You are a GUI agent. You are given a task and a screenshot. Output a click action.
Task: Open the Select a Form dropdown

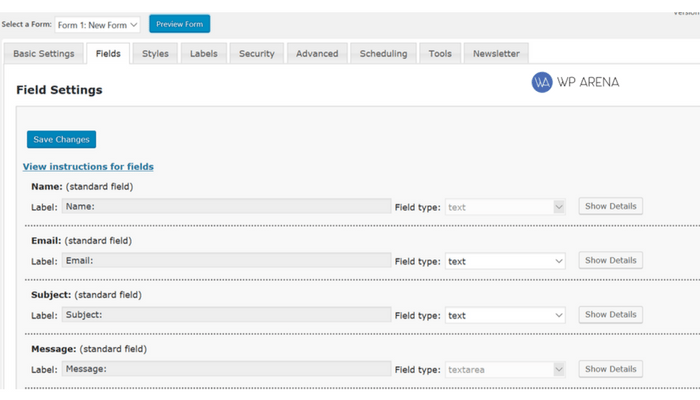click(x=97, y=25)
